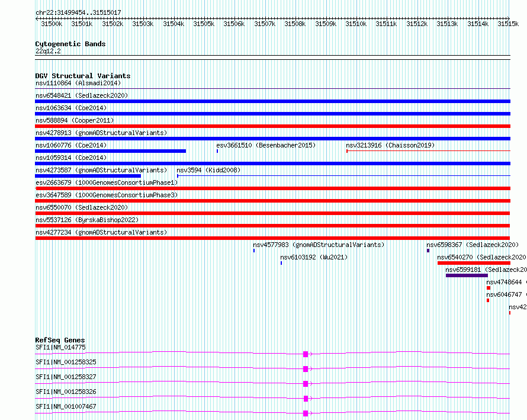Select the nsv4273587 gnomAD blue bar
This screenshot has width=527, height=420.
[x=88, y=176]
